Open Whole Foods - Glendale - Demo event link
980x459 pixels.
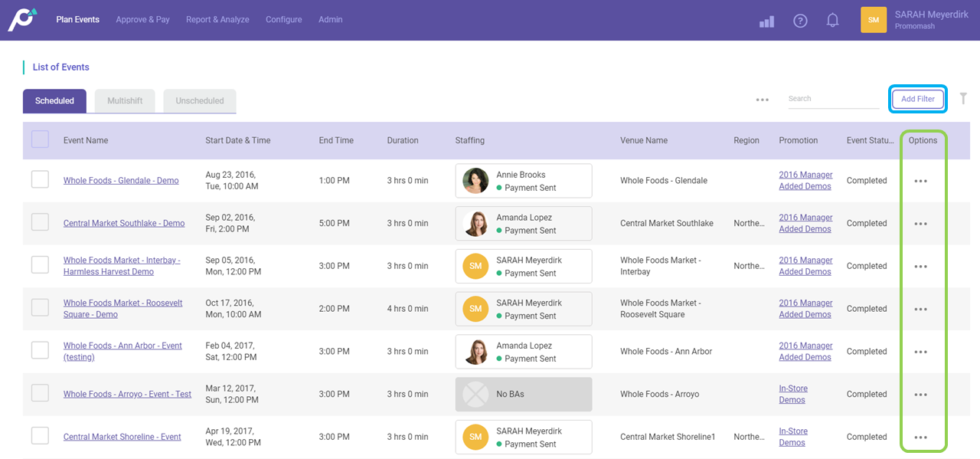point(121,181)
